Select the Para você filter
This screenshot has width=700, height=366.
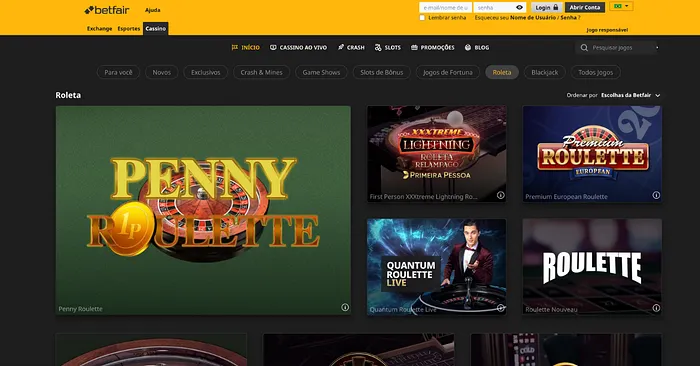(118, 72)
